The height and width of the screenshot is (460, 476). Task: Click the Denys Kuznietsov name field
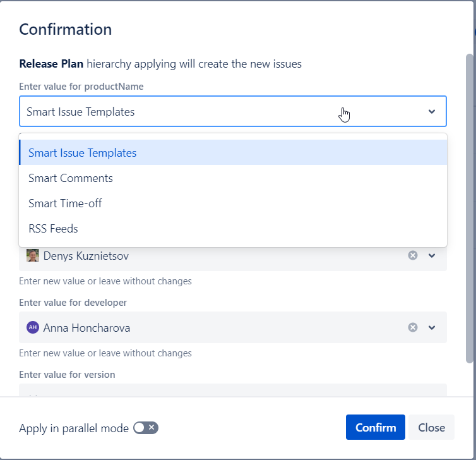[87, 256]
